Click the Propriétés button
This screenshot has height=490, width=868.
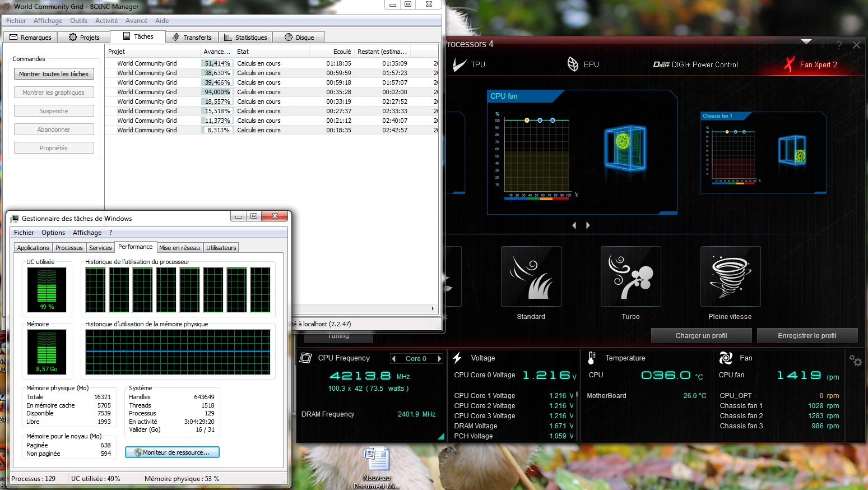click(54, 148)
